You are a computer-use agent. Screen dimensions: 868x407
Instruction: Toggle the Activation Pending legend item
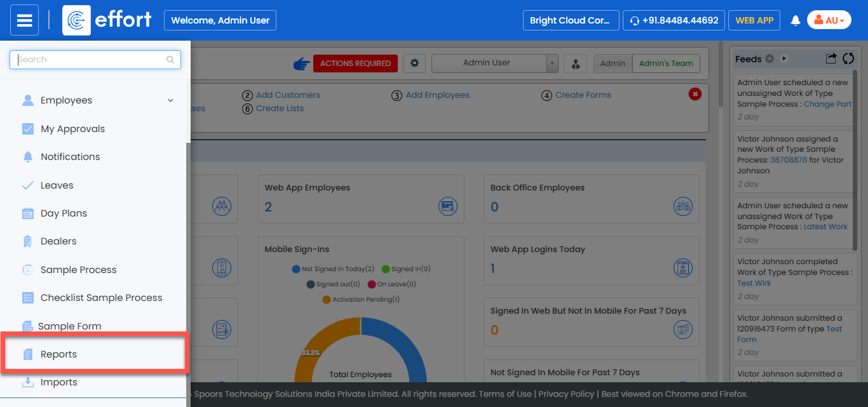click(x=361, y=300)
